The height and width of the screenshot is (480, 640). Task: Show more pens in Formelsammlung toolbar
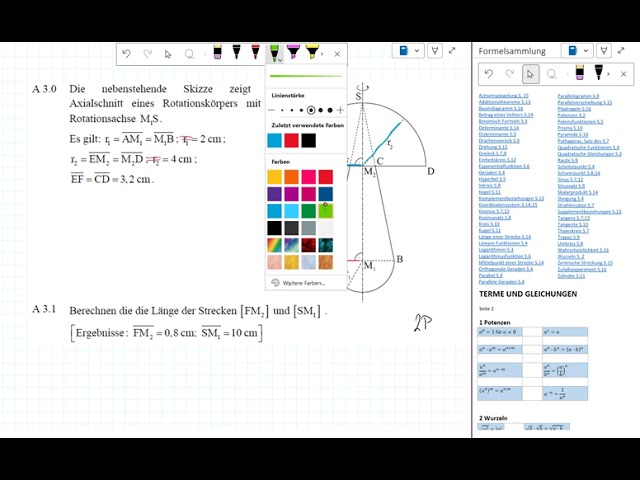click(x=609, y=74)
